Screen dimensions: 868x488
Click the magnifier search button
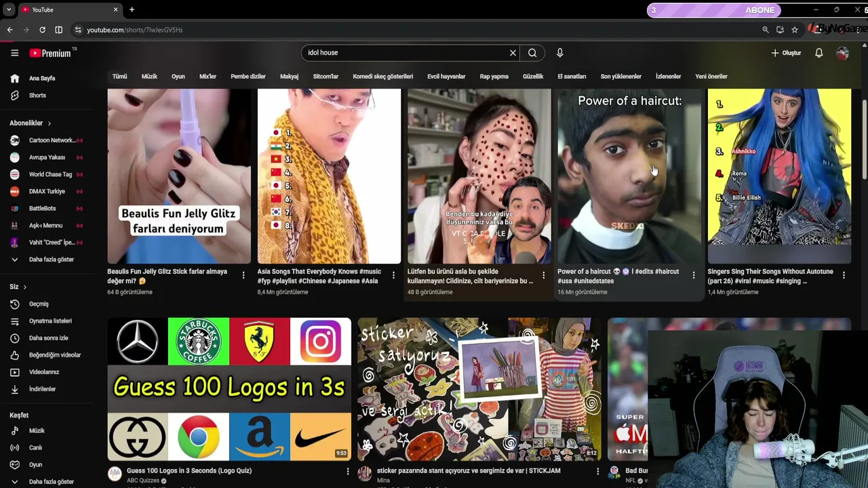[x=532, y=53]
